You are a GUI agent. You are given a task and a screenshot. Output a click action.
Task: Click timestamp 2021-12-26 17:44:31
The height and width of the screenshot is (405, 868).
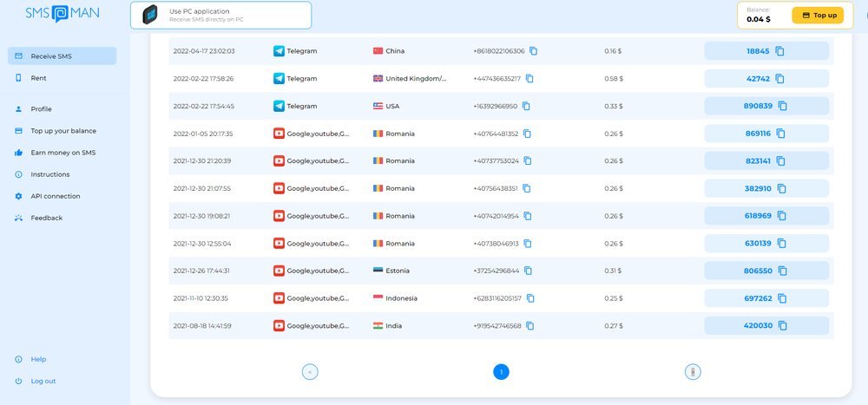click(x=201, y=271)
